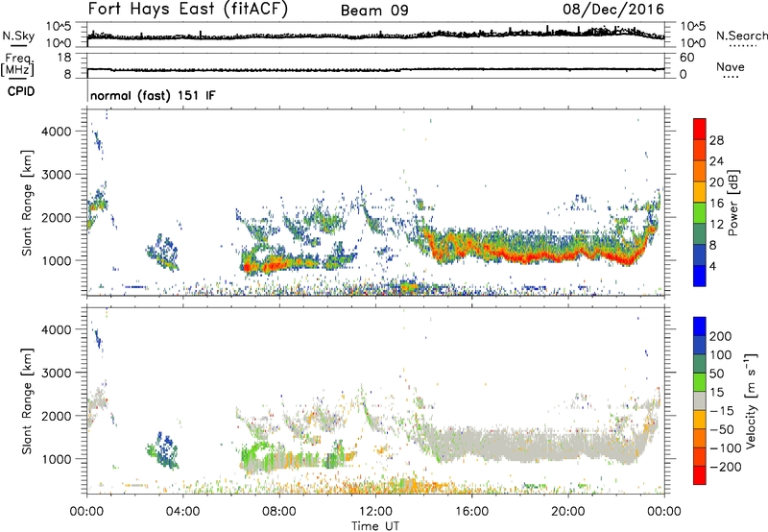
Task: Click the blue scatter cluster near 03:00 in power panel
Action: pos(163,253)
